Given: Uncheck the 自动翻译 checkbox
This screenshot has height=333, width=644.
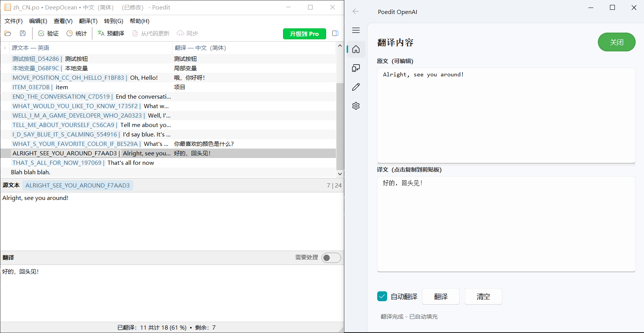Looking at the screenshot, I should [382, 296].
